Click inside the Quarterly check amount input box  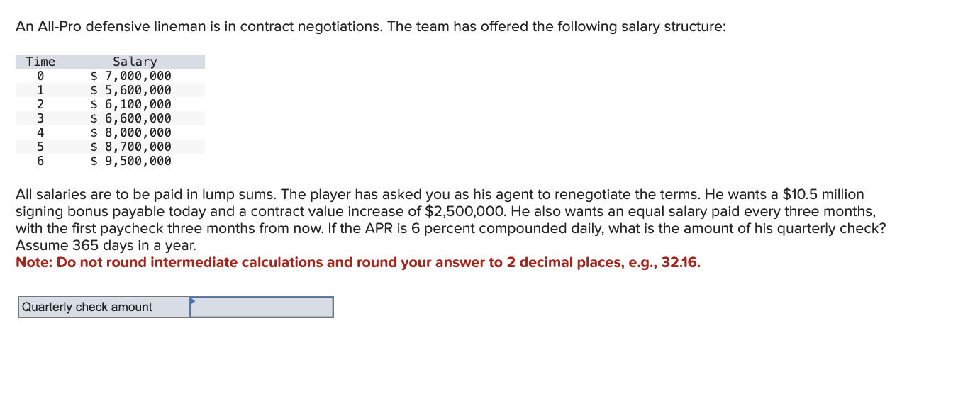point(262,307)
